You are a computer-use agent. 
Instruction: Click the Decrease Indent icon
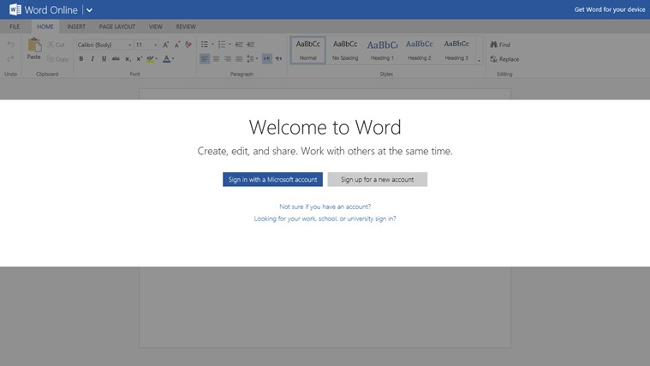239,44
